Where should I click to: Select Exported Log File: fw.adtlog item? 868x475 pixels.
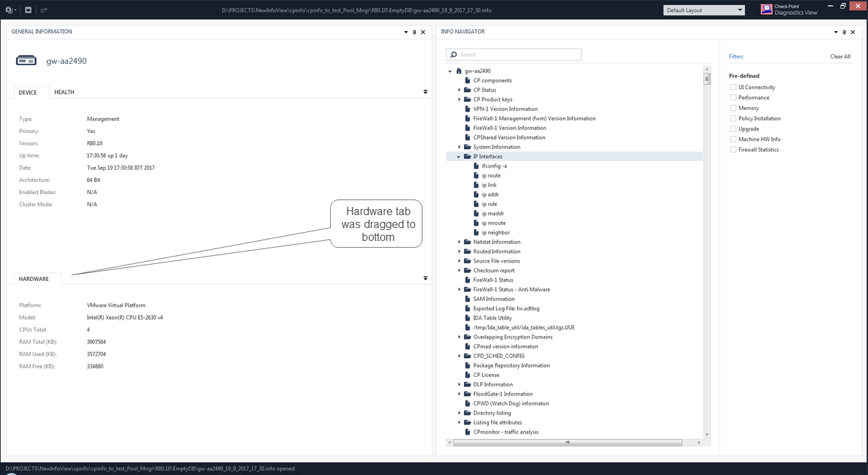(x=506, y=308)
